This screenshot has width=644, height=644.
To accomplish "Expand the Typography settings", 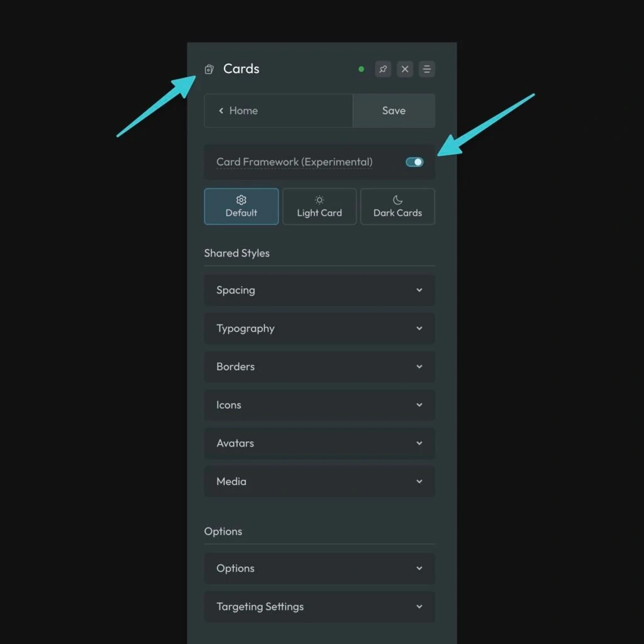I will pyautogui.click(x=319, y=328).
